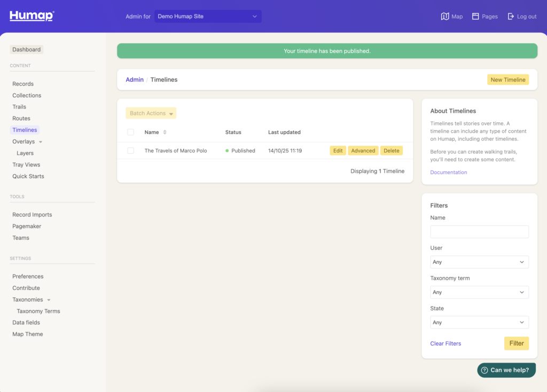Sort timelines by Name column arrows
Image resolution: width=547 pixels, height=392 pixels.
coord(165,132)
